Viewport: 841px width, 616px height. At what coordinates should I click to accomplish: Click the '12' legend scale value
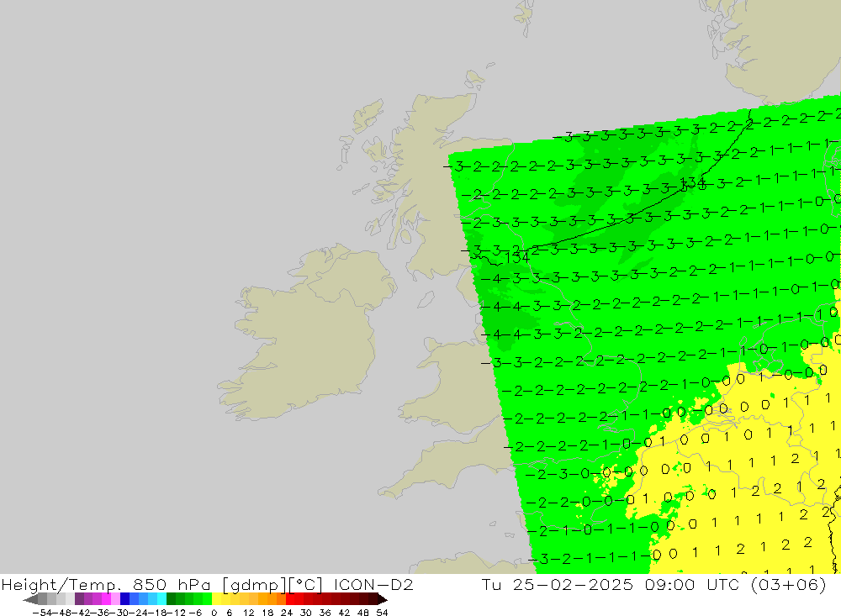point(248,613)
